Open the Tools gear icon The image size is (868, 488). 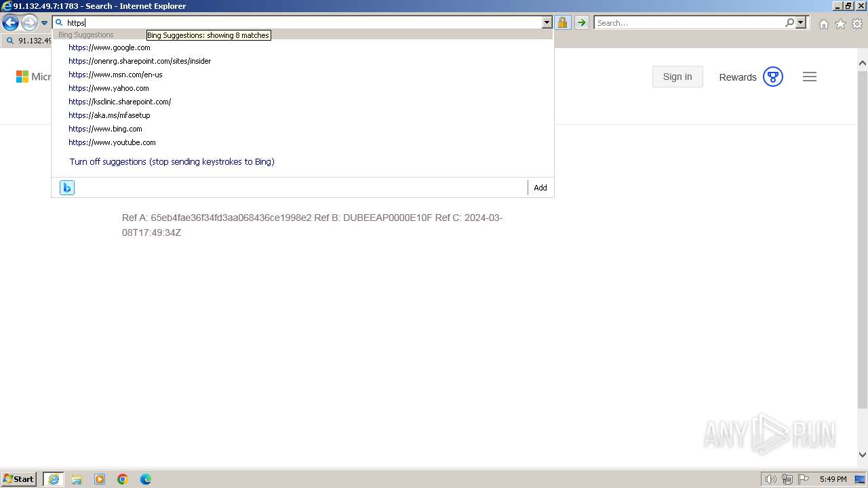[x=857, y=24]
